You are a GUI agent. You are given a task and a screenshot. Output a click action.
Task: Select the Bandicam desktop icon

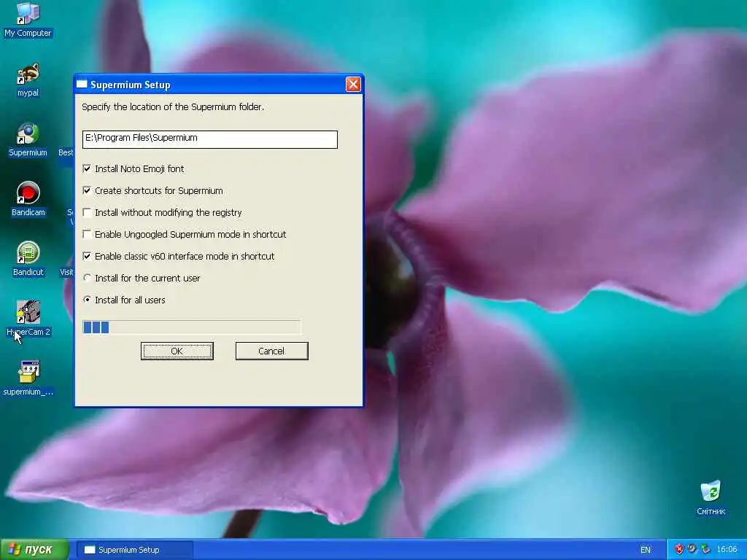pos(28,200)
